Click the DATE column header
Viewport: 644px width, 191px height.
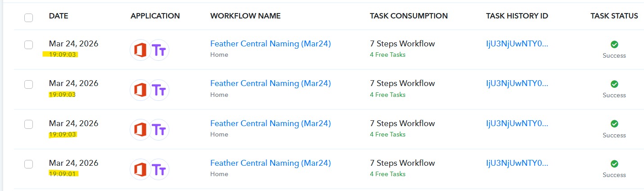[58, 16]
